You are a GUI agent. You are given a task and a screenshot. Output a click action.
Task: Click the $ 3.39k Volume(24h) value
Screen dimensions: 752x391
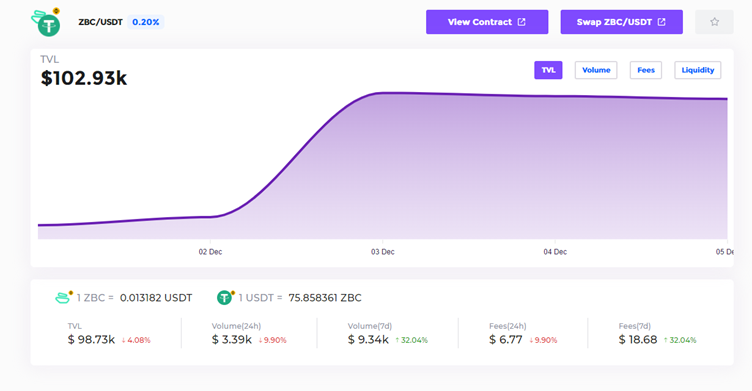(x=232, y=340)
